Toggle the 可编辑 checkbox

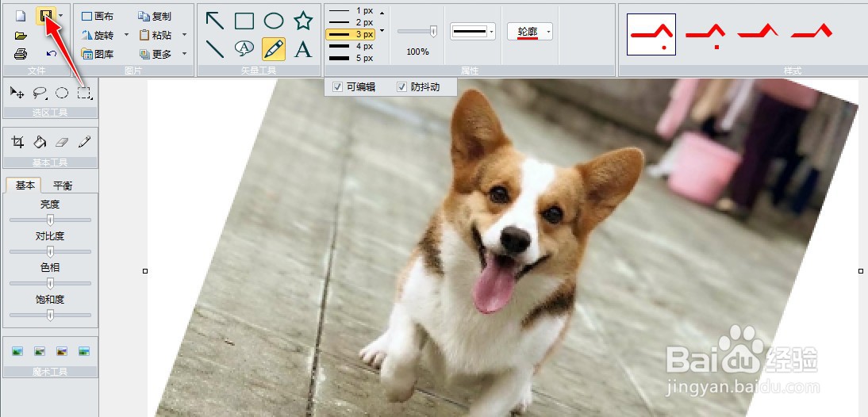[337, 87]
